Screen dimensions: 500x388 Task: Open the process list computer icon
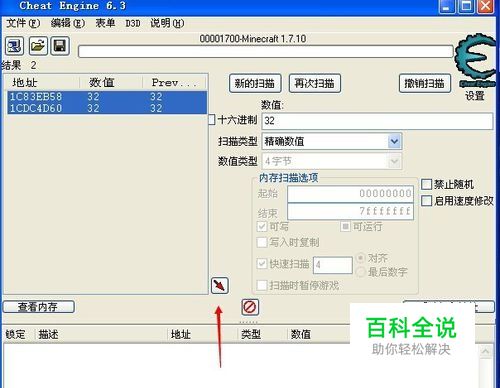pos(14,46)
